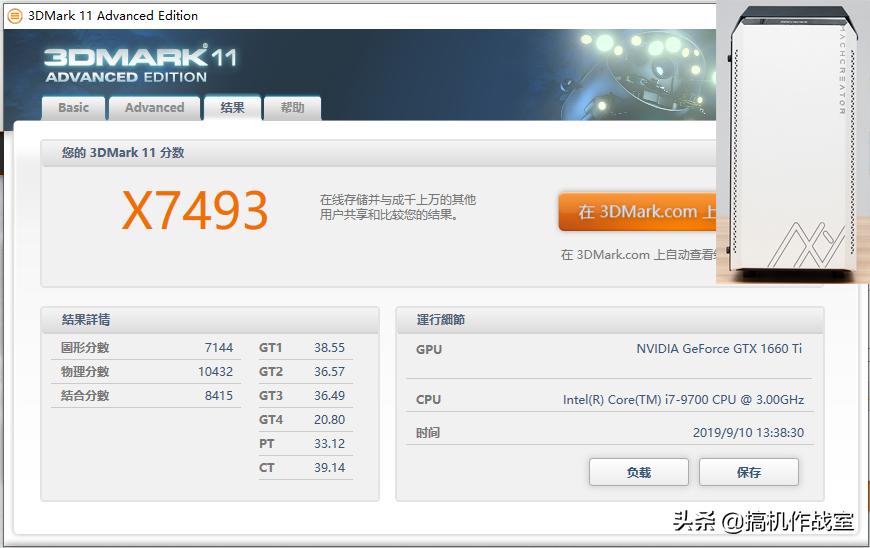The height and width of the screenshot is (548, 870).
Task: Click the 保存 save button
Action: [x=748, y=472]
